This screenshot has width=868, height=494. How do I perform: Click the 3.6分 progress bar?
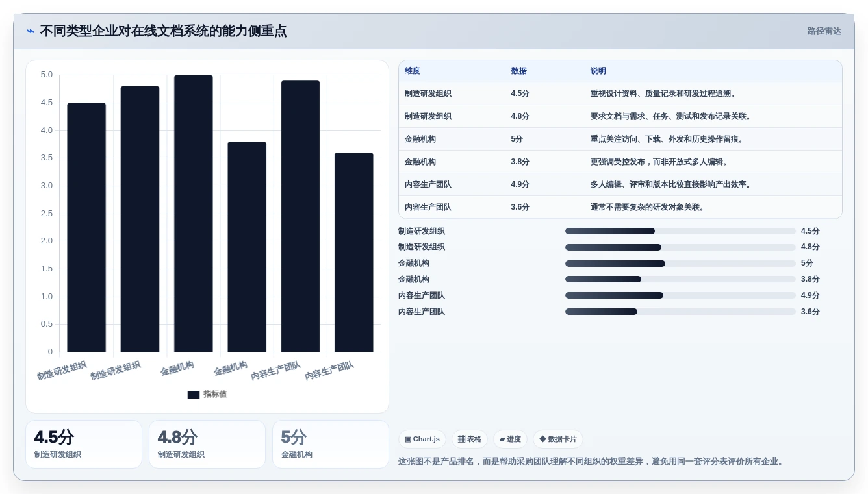680,312
